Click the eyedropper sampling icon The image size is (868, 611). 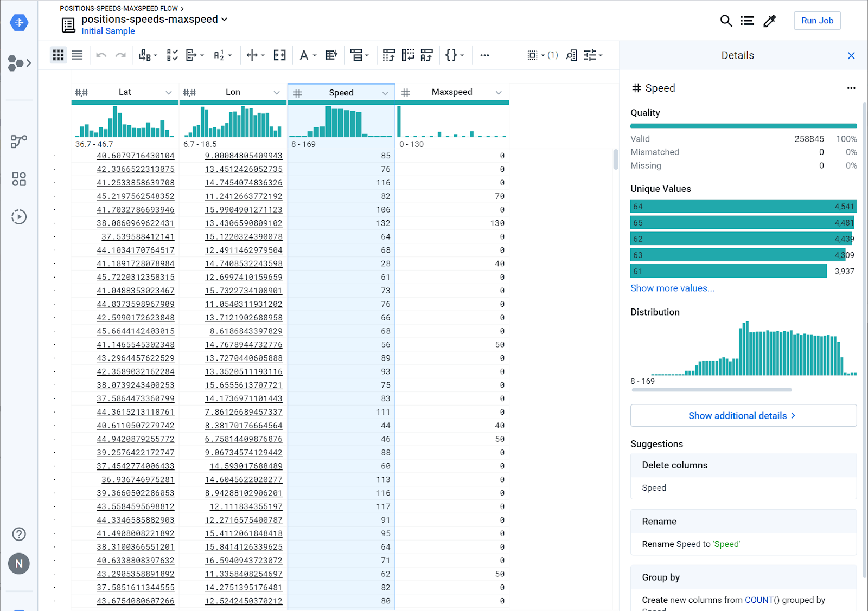pos(769,21)
